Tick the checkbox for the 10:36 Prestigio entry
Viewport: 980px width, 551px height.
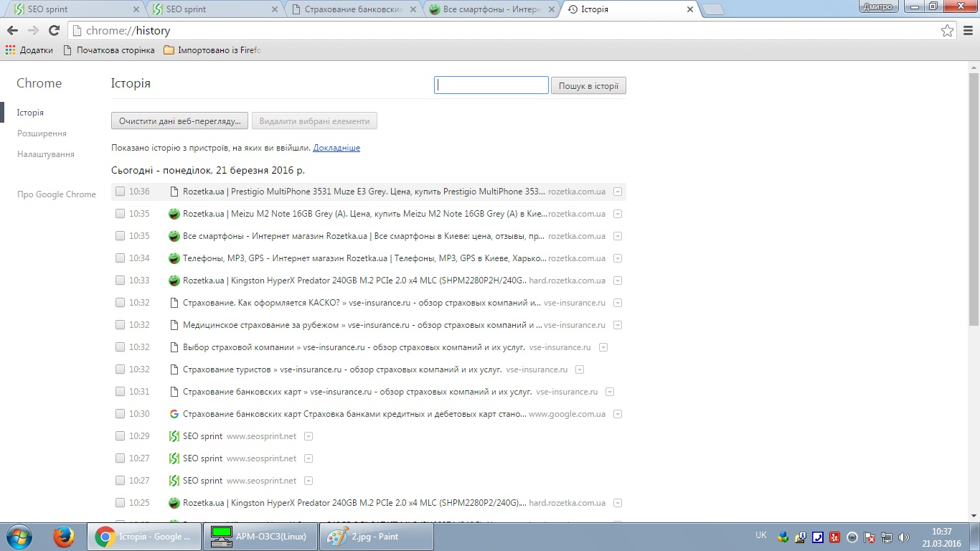120,192
